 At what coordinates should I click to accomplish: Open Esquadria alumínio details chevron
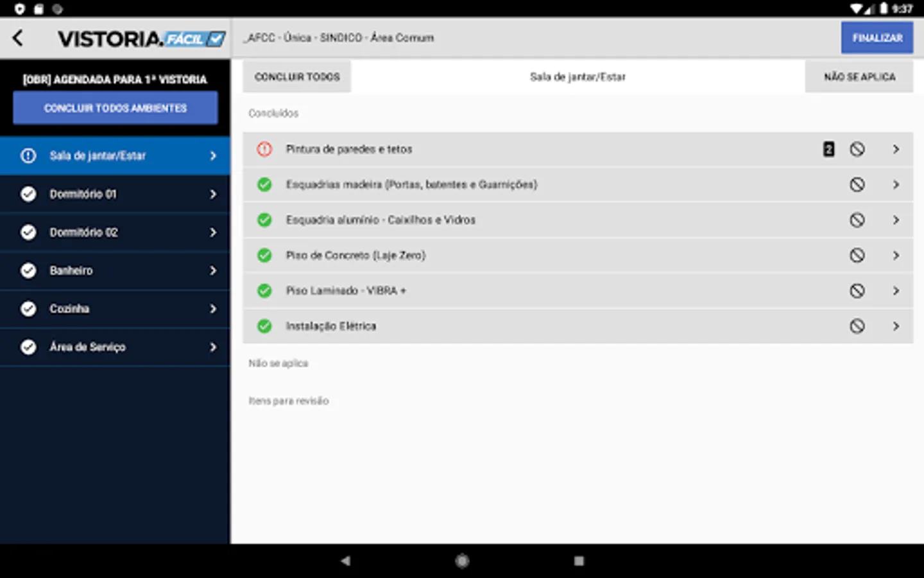pyautogui.click(x=896, y=220)
